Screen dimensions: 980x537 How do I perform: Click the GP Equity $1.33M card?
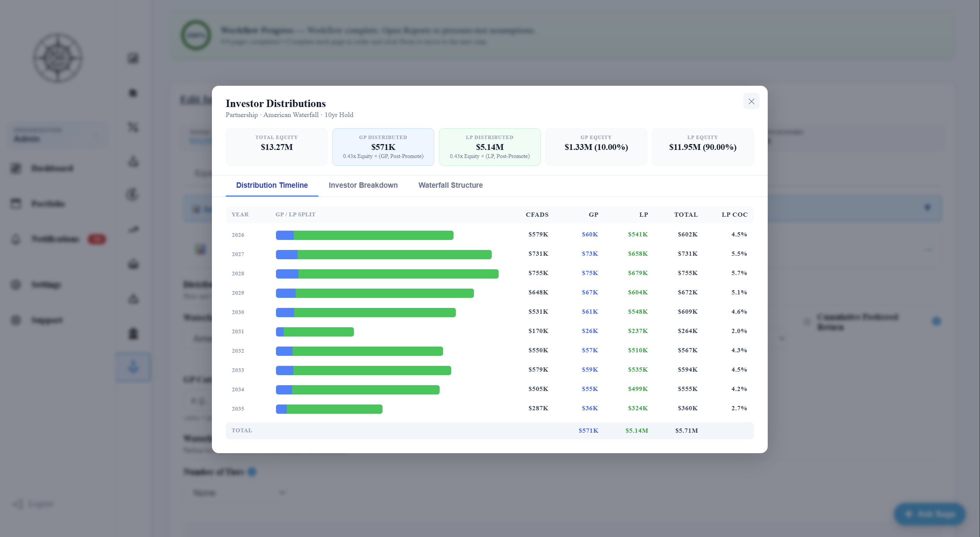coord(596,147)
